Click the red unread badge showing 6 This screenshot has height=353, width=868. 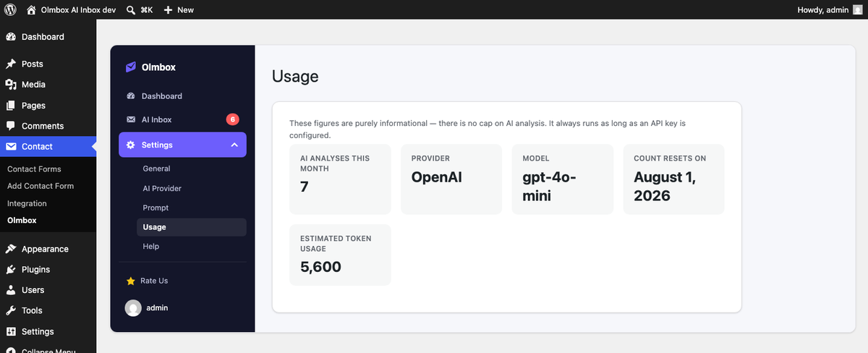tap(232, 119)
